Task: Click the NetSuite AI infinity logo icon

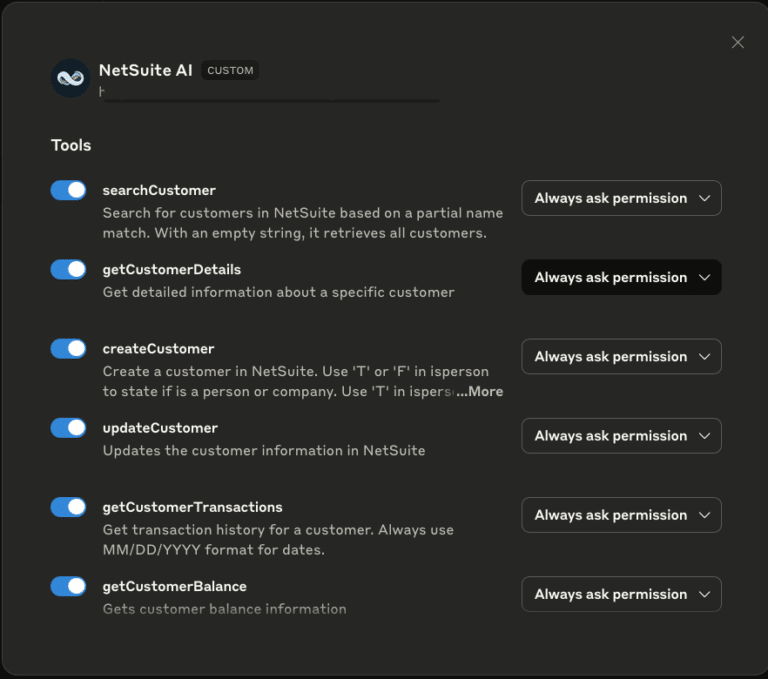Action: [x=71, y=78]
